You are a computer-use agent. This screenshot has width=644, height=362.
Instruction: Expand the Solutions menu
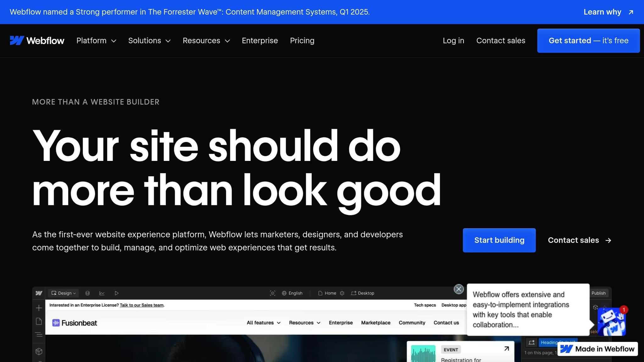pos(149,41)
